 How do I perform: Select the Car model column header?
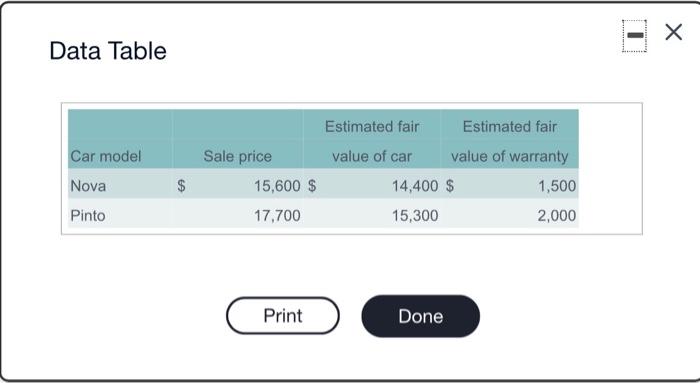(106, 156)
